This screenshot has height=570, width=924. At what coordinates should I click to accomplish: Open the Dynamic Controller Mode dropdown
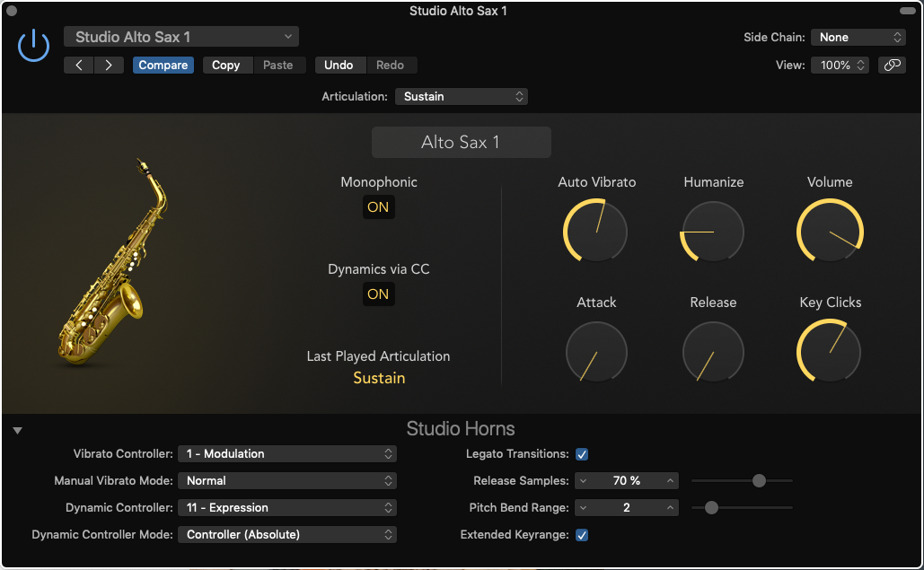[287, 535]
